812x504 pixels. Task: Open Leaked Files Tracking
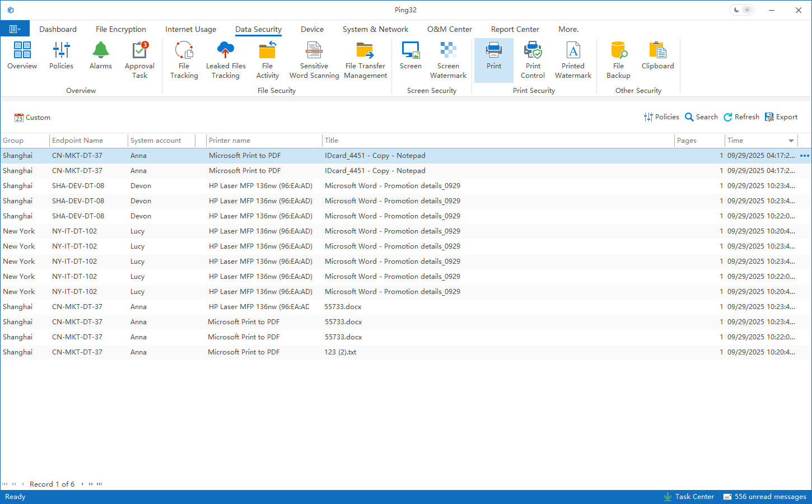click(226, 60)
